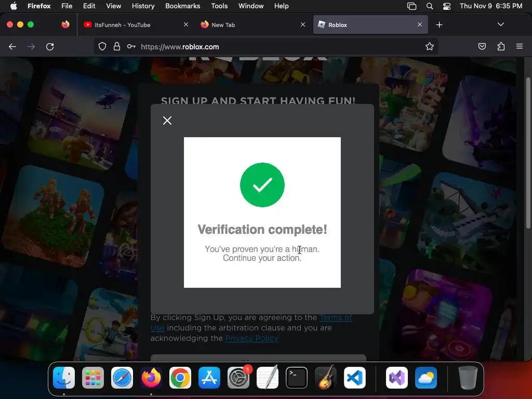Image resolution: width=532 pixels, height=399 pixels.
Task: Launch GarageBand from the Dock
Action: point(326,378)
